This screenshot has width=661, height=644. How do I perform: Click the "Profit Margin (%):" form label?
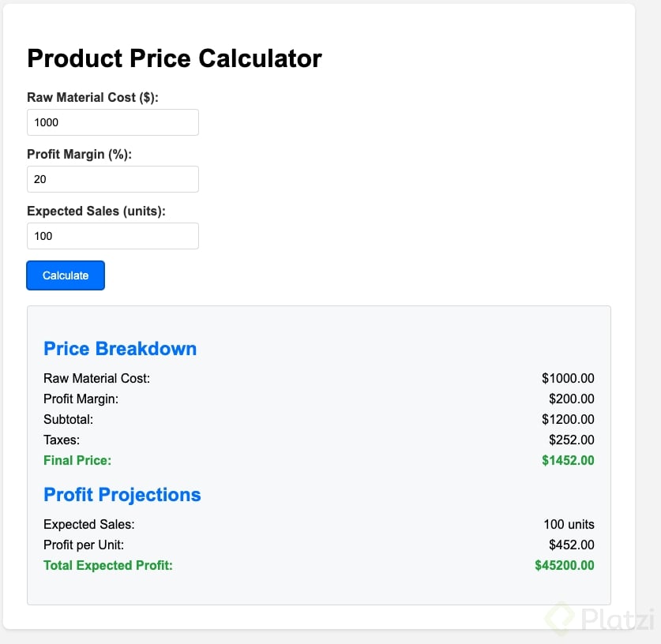coord(79,154)
